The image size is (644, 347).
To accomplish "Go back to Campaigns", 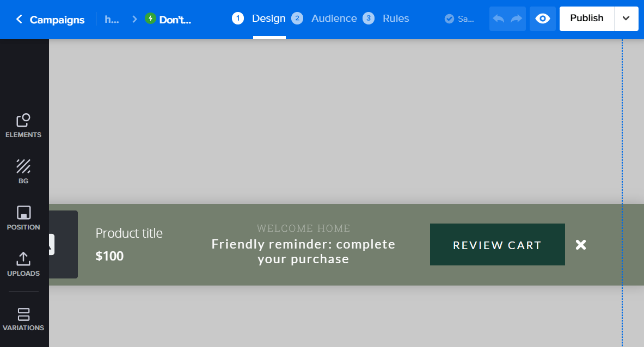I will pos(50,20).
